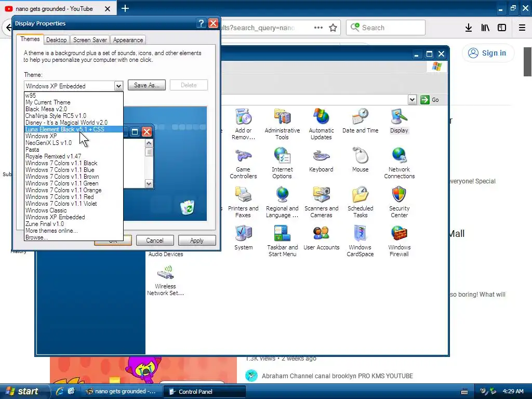Open User Accounts icon

pyautogui.click(x=321, y=237)
